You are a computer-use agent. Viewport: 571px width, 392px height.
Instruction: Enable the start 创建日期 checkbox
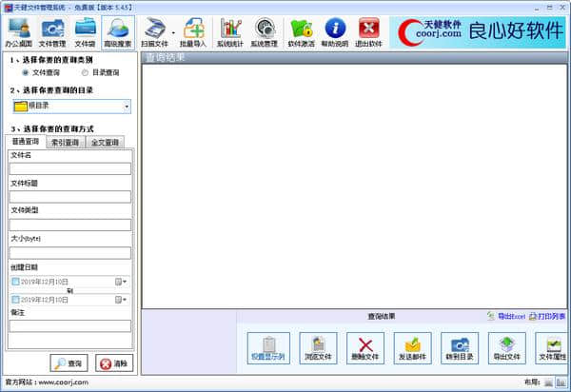tap(15, 282)
